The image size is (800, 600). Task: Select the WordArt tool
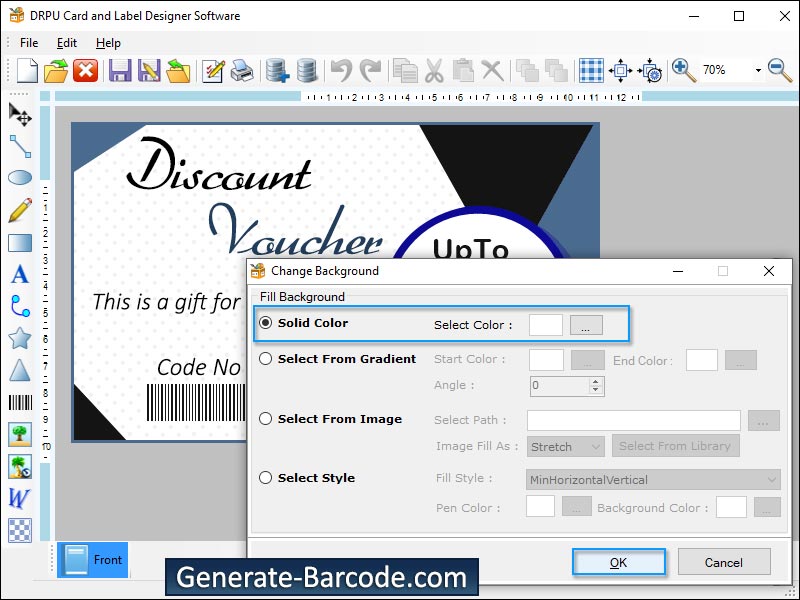click(21, 497)
